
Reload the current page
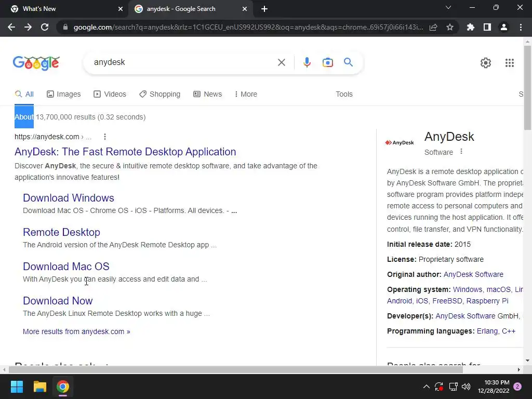tap(45, 27)
